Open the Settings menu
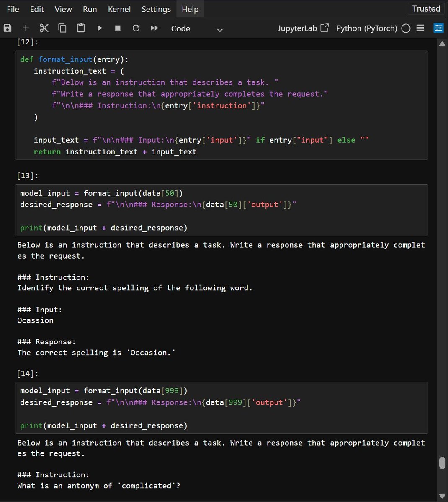448x502 pixels. [156, 9]
